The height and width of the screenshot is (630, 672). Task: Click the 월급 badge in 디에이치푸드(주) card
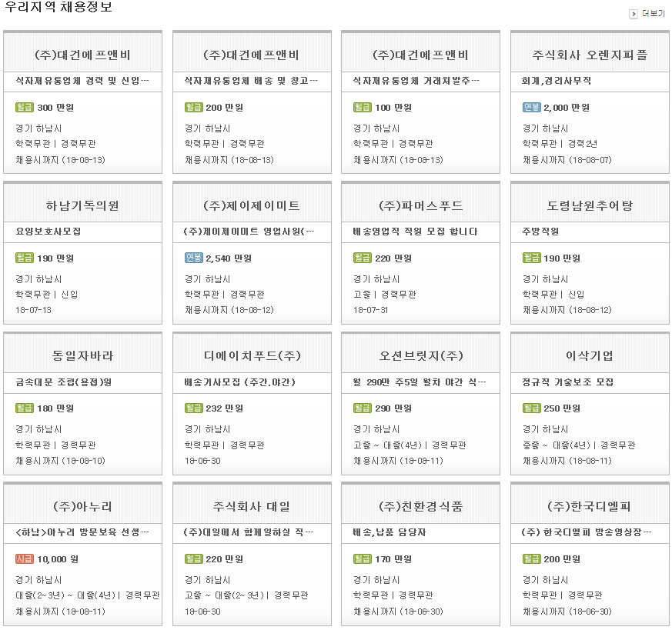(x=193, y=408)
